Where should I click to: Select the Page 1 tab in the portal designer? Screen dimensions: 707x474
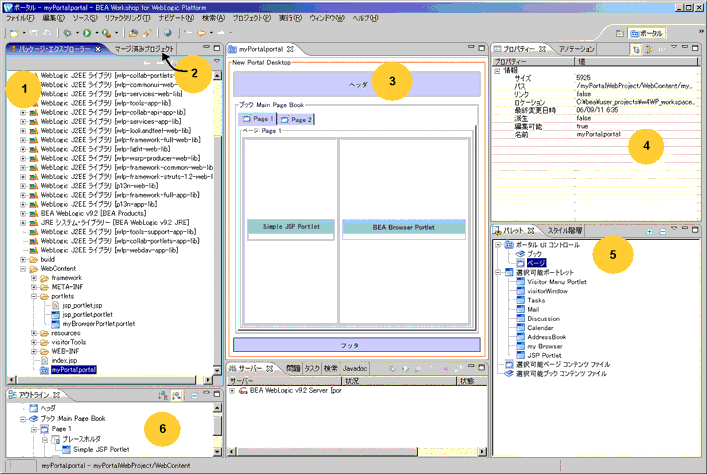pyautogui.click(x=258, y=119)
